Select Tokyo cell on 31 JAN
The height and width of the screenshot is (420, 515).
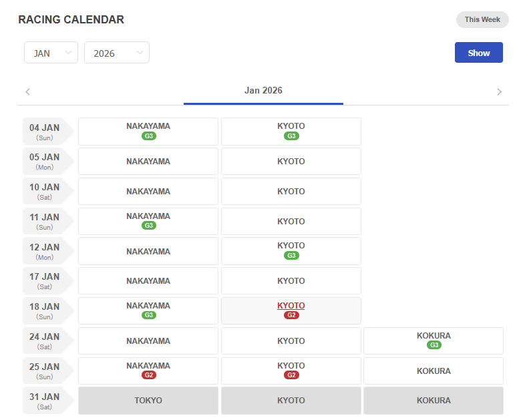[148, 401]
